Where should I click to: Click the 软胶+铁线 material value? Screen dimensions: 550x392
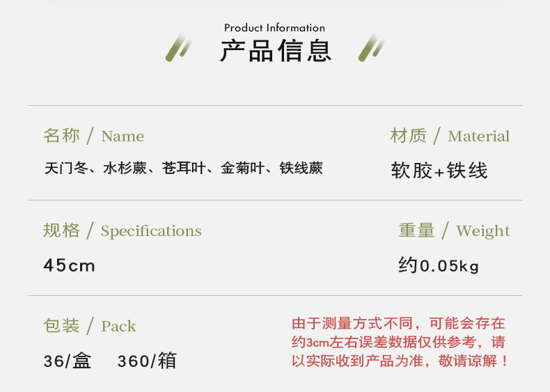point(439,171)
